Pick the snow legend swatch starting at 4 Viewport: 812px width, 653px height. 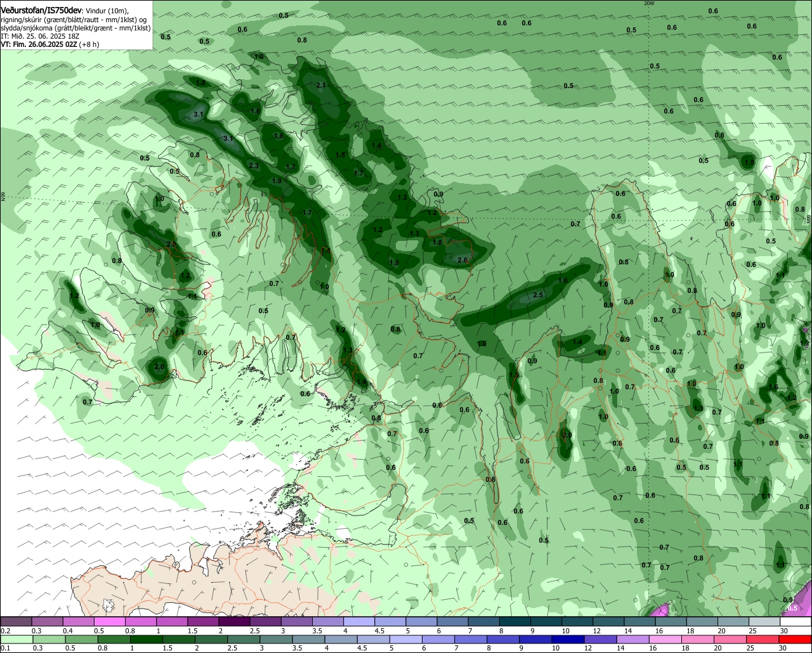pyautogui.click(x=358, y=621)
